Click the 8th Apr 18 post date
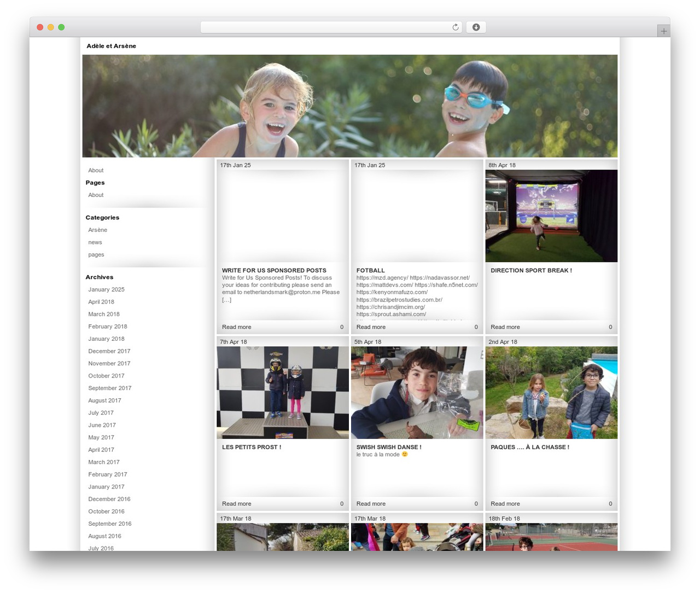 pyautogui.click(x=502, y=165)
